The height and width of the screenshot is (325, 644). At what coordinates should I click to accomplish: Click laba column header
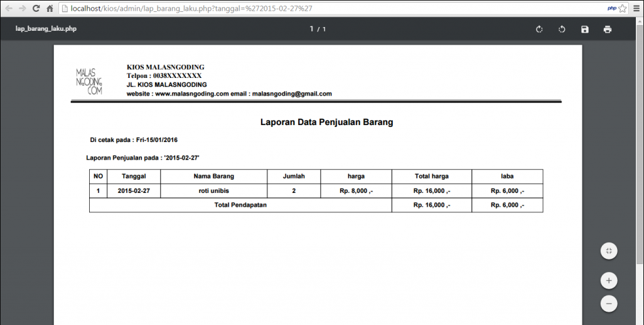tap(507, 177)
